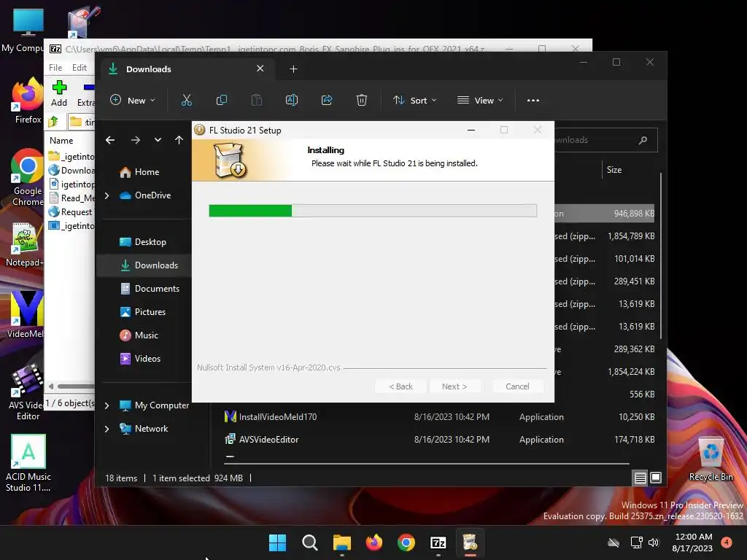
Task: Click the 7-Zip taskbar icon
Action: click(438, 542)
